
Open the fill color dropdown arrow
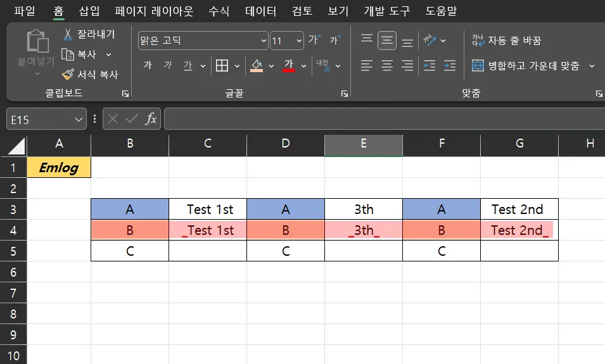click(271, 66)
